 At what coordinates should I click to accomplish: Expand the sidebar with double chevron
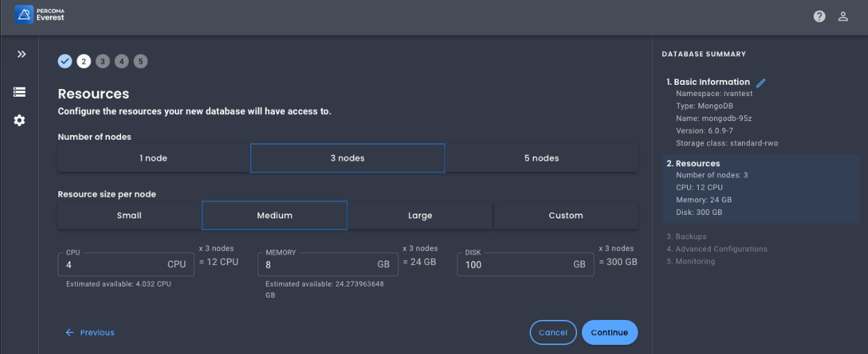coord(21,54)
